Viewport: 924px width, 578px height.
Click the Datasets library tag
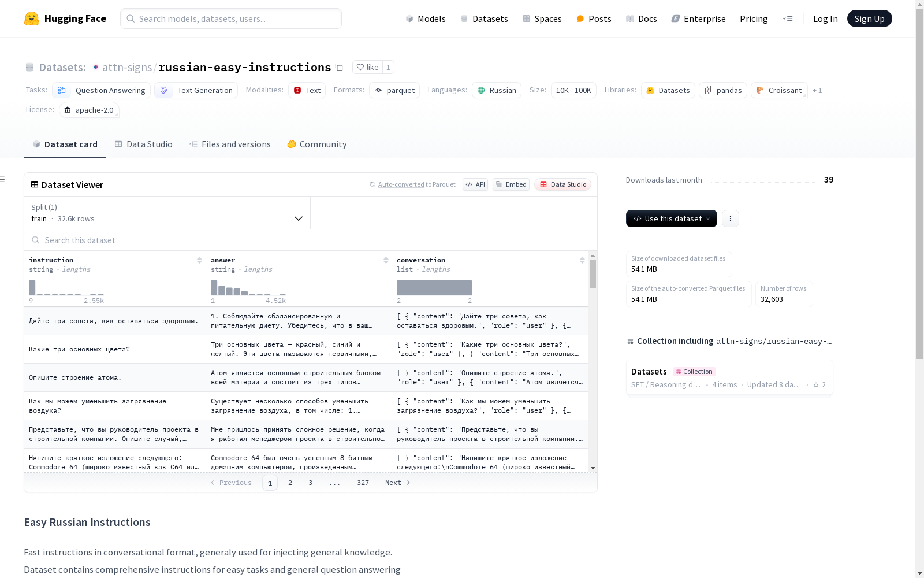click(x=668, y=90)
